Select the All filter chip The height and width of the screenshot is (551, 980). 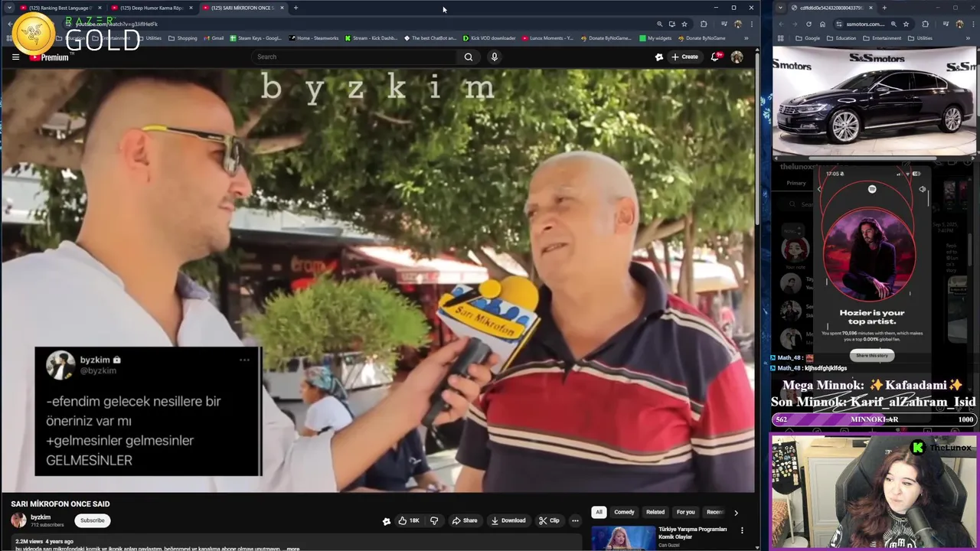[x=599, y=512]
